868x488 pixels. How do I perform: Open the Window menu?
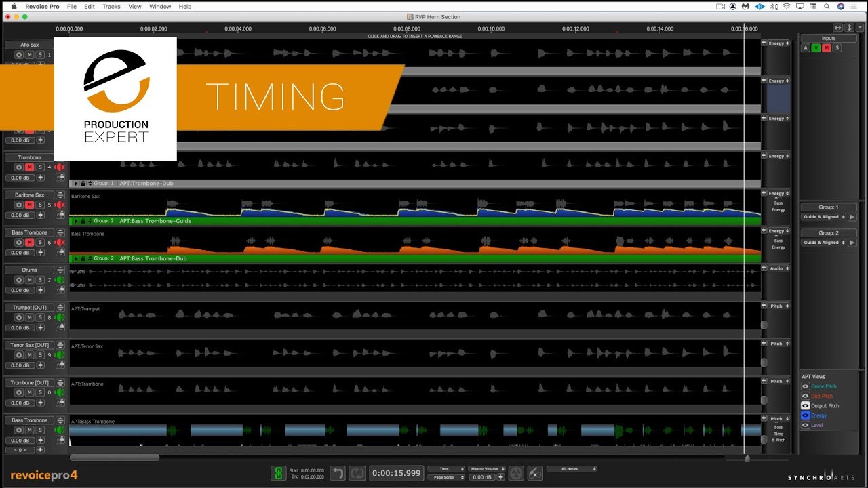[x=160, y=6]
